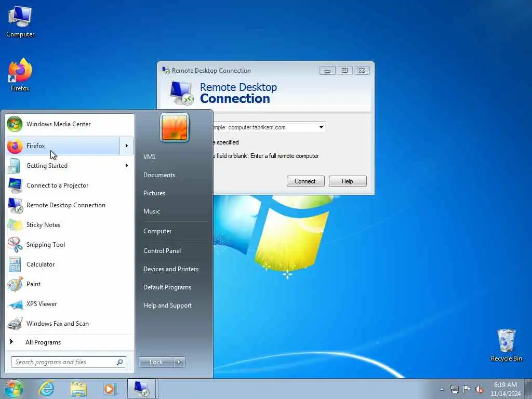Open Windows Fax and Scan icon
This screenshot has height=399, width=532.
15,324
